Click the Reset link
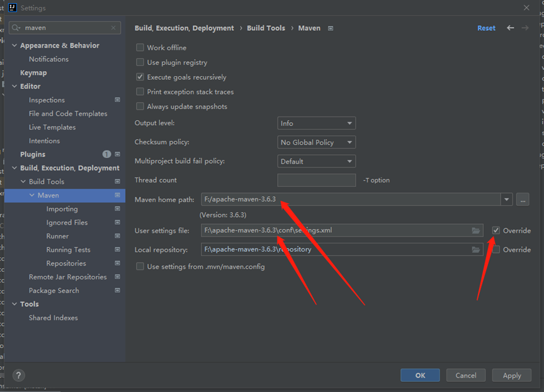The width and height of the screenshot is (544, 392). pos(487,28)
